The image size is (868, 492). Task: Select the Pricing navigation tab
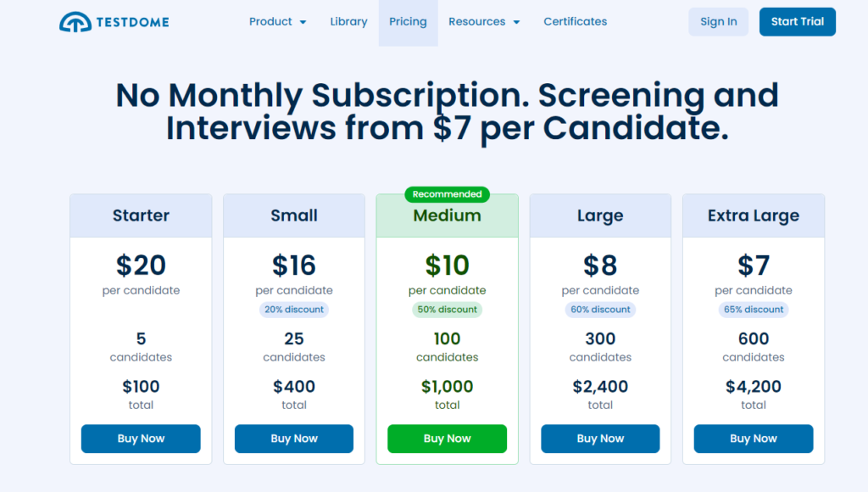(x=408, y=22)
